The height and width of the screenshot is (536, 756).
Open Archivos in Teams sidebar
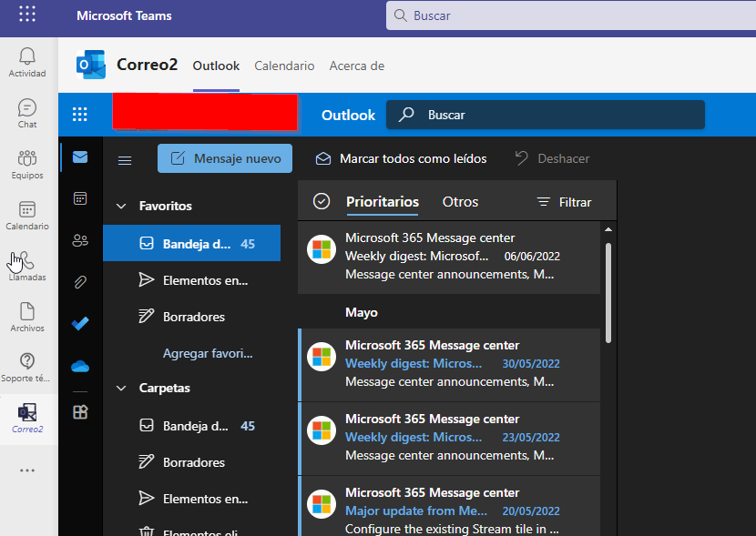point(27,318)
